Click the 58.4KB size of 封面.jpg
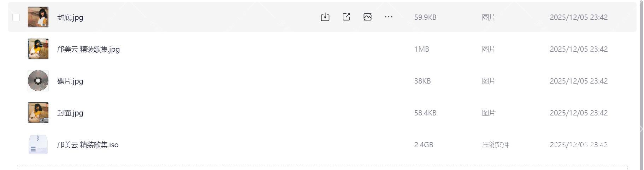This screenshot has height=170, width=644. pos(425,113)
